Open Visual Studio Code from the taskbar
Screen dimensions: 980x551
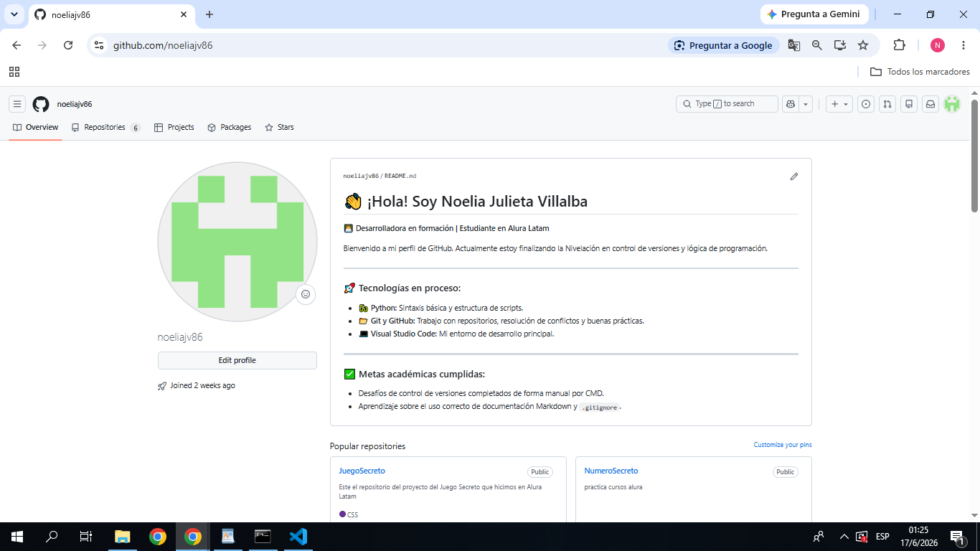(298, 537)
